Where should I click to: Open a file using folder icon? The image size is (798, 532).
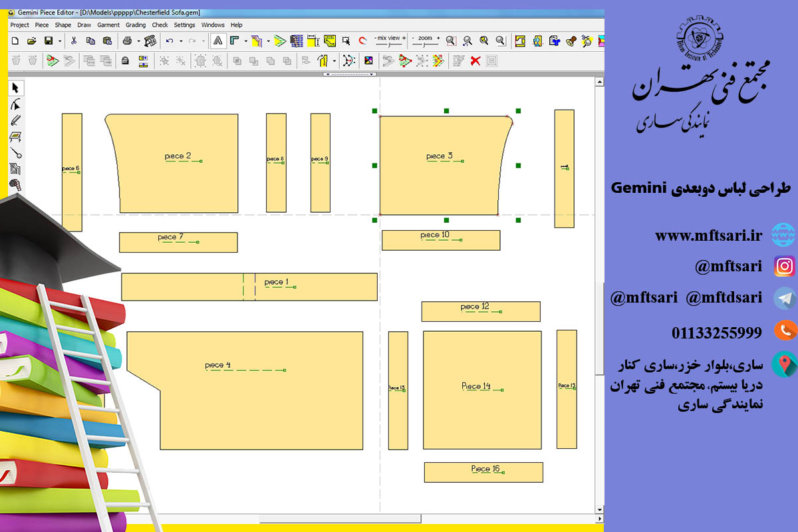click(32, 41)
